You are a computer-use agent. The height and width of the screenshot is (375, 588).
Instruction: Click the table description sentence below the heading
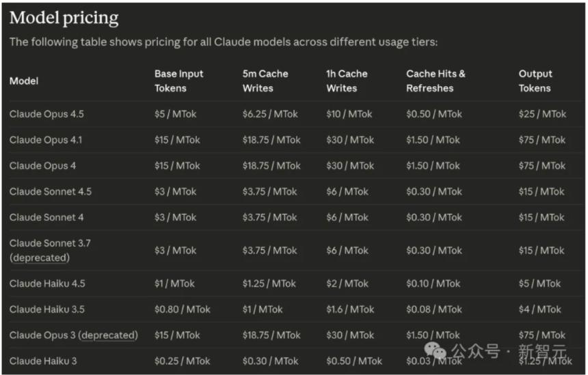point(223,42)
